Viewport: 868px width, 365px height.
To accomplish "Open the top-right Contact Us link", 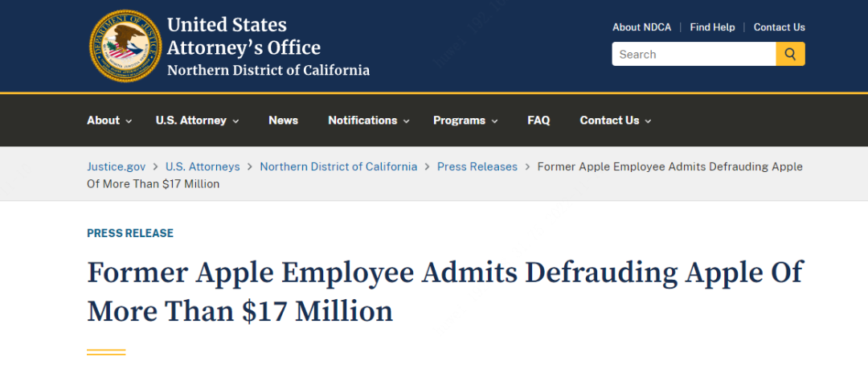I will (x=779, y=27).
